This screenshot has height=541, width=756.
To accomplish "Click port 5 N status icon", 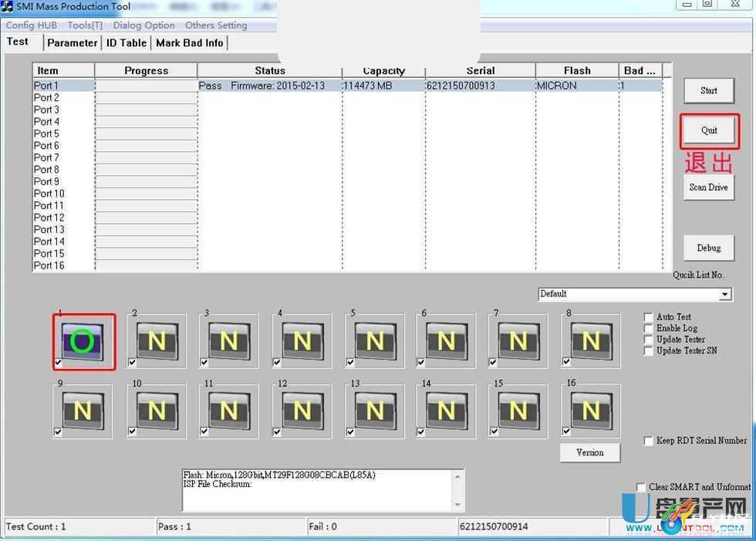I will (375, 342).
